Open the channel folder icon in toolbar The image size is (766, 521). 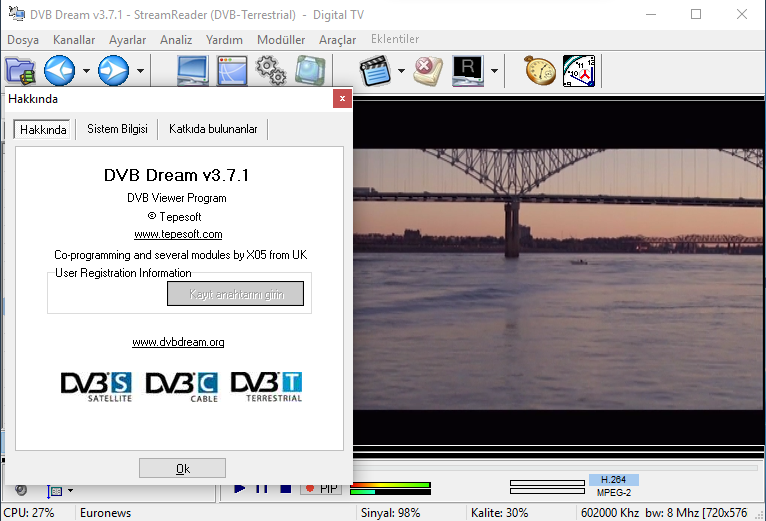(x=20, y=71)
